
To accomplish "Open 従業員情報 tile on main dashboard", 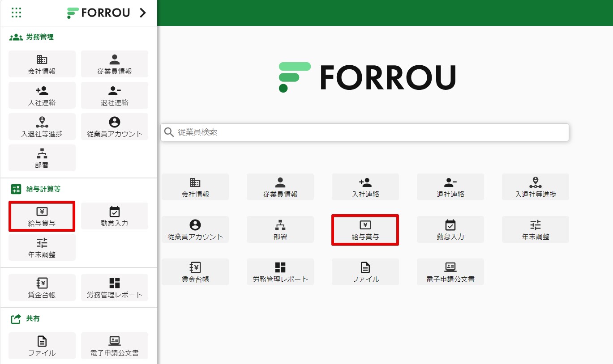I will 280,187.
